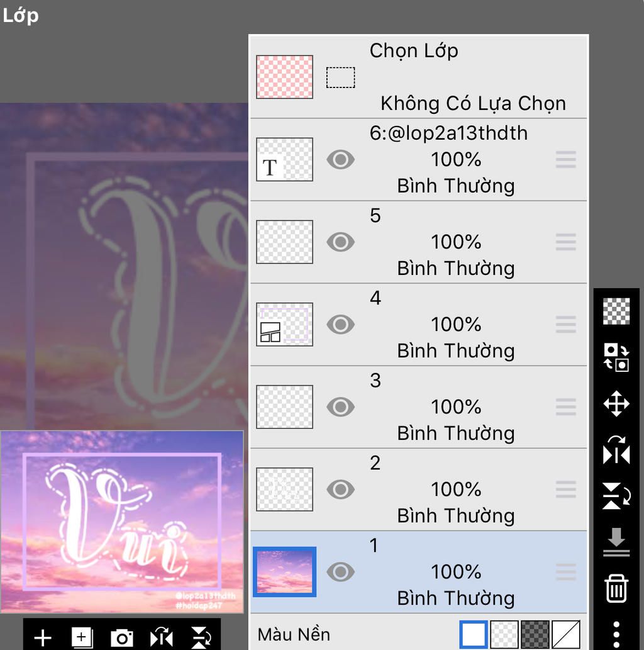
Task: Tap the checkerboard clear layer icon
Action: point(616,311)
